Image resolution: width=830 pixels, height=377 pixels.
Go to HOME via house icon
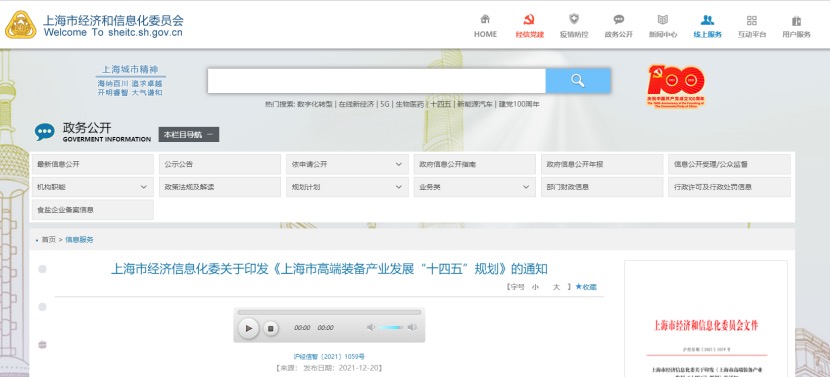point(485,20)
